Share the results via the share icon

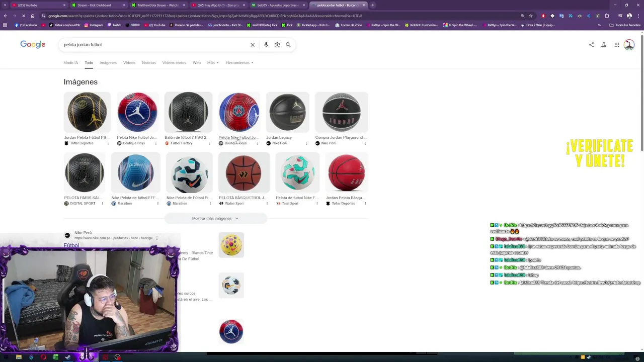coord(591,45)
